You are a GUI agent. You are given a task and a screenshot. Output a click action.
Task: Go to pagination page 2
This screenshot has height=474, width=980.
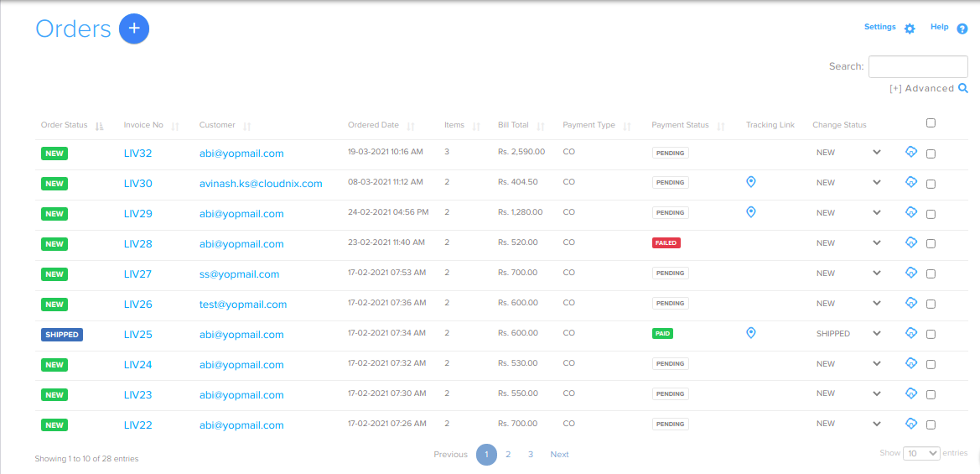point(508,455)
